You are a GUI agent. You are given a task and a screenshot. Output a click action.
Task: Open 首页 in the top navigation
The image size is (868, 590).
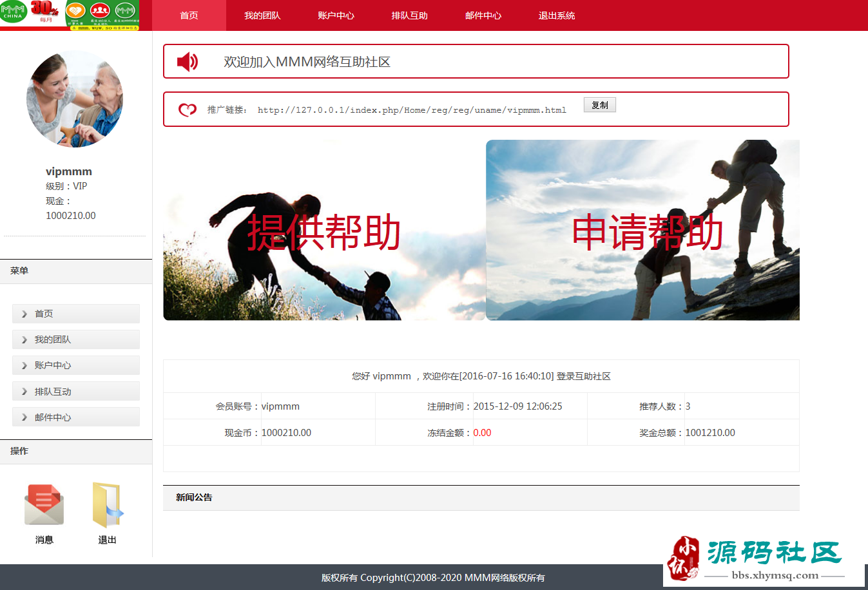[189, 15]
